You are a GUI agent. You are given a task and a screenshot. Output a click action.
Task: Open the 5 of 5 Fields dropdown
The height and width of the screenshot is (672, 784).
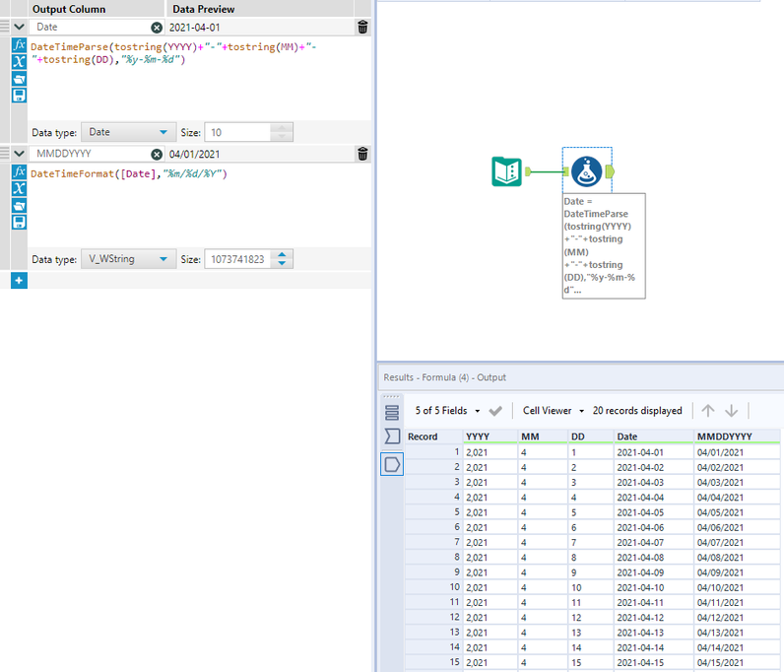pos(447,411)
